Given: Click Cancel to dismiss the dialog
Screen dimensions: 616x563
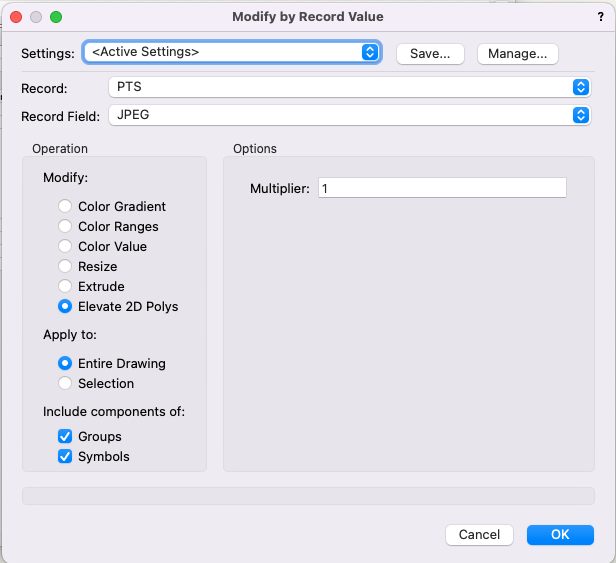Looking at the screenshot, I should coord(479,535).
